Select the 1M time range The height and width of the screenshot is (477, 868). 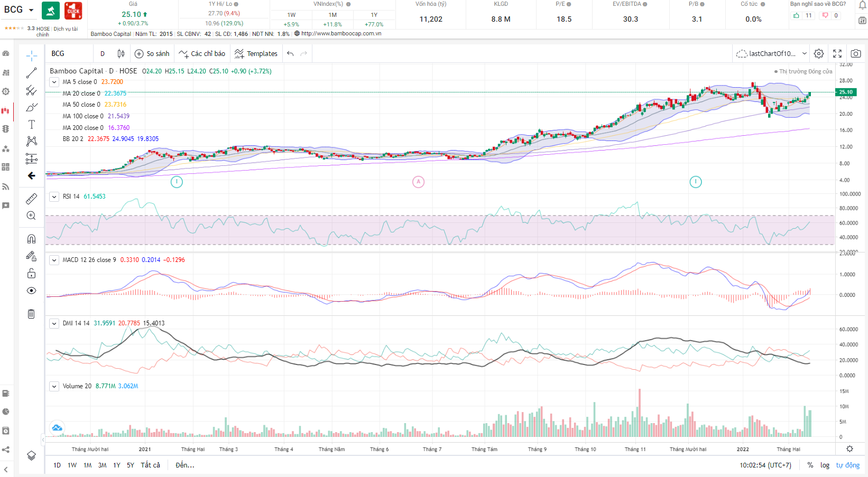[88, 465]
